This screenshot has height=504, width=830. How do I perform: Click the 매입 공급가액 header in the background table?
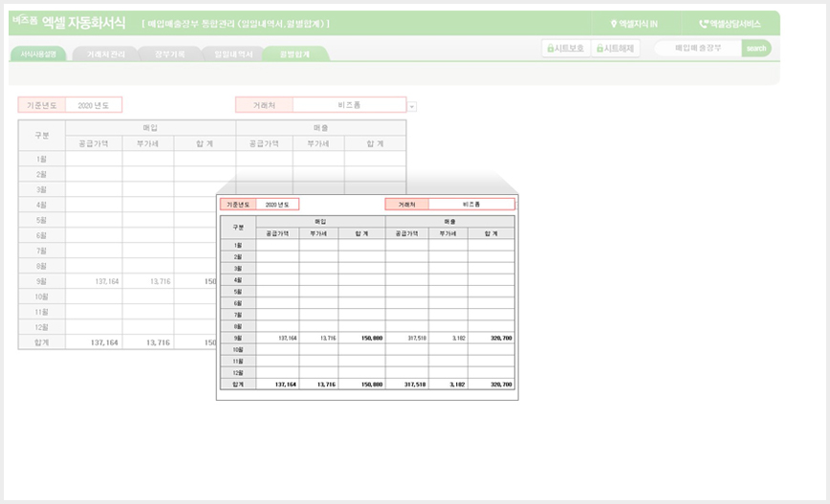[x=94, y=143]
